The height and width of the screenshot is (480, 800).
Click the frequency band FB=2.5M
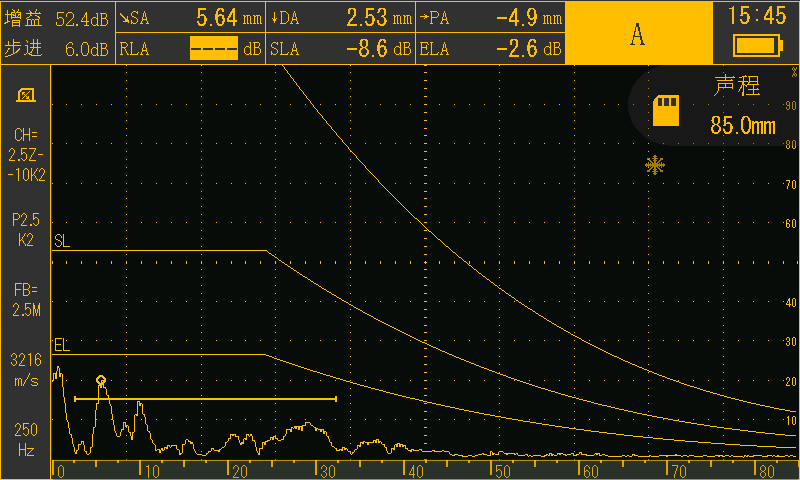(26, 300)
